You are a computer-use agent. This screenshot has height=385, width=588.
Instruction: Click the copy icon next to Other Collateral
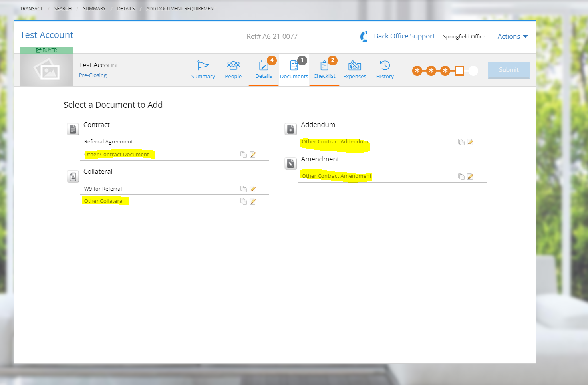click(244, 201)
